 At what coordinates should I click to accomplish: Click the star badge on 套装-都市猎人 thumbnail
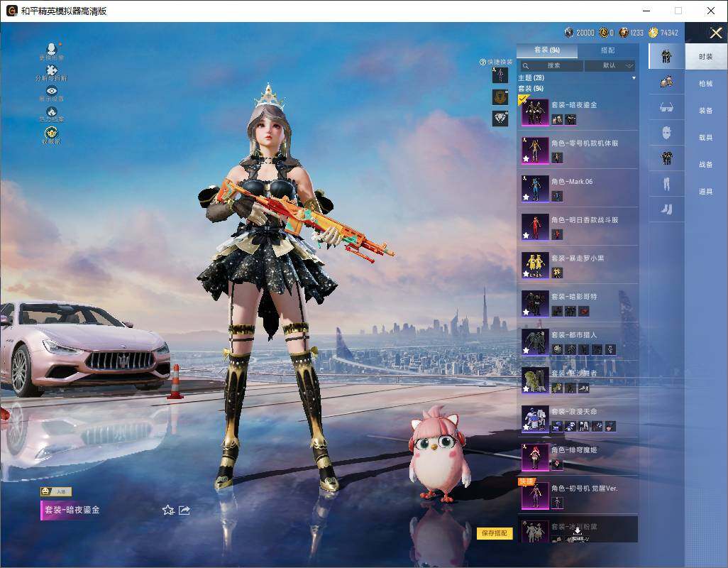[x=526, y=351]
